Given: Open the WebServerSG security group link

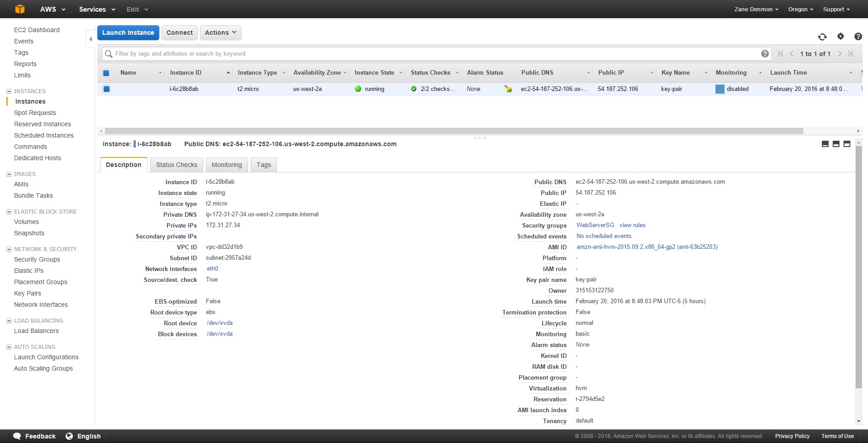Looking at the screenshot, I should tap(596, 225).
